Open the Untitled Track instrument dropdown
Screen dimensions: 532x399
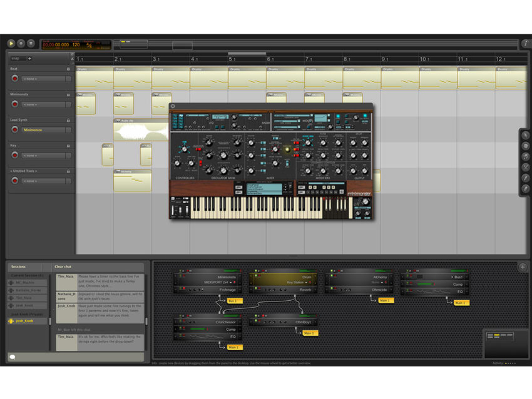pyautogui.click(x=46, y=181)
